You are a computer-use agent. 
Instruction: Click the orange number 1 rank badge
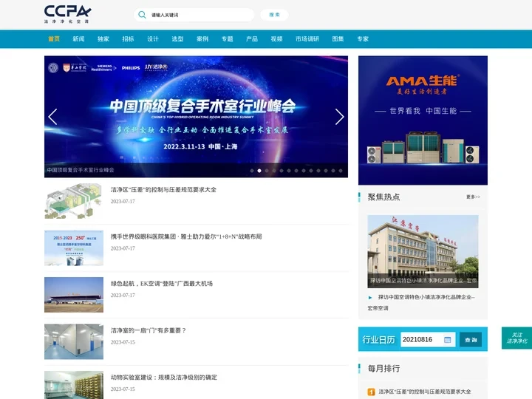click(371, 392)
